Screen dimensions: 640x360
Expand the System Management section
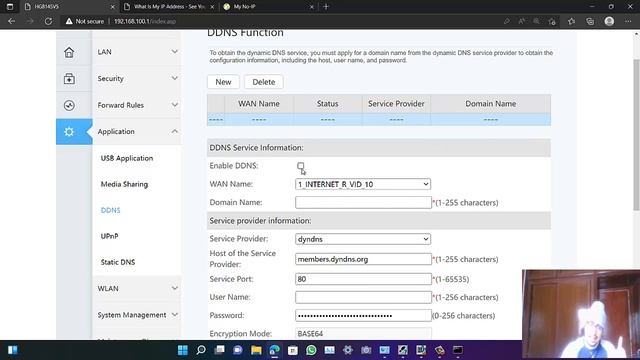137,315
